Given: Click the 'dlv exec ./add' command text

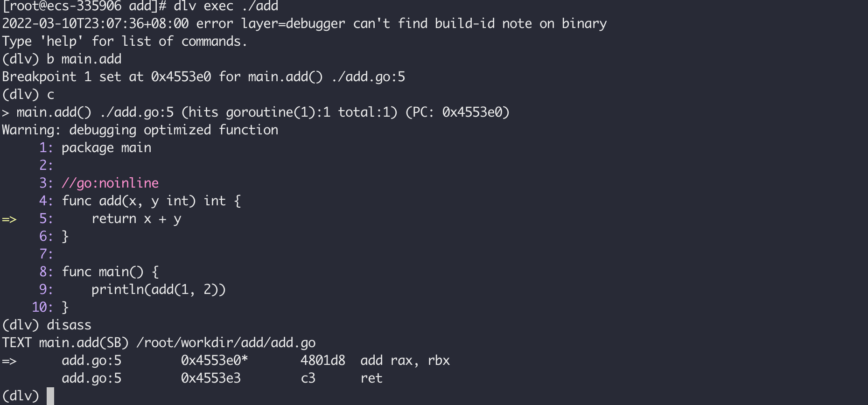Looking at the screenshot, I should point(226,6).
